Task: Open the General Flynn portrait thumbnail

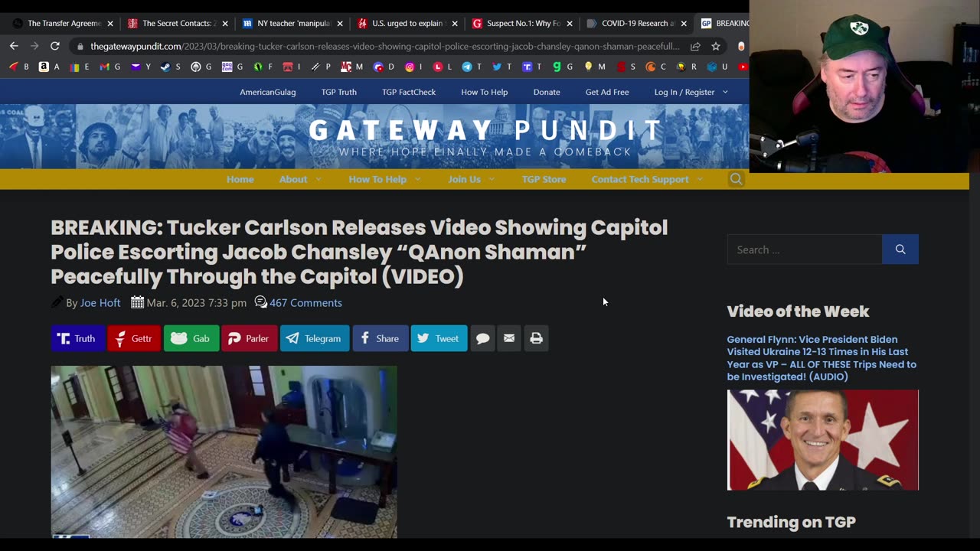Action: pos(822,440)
